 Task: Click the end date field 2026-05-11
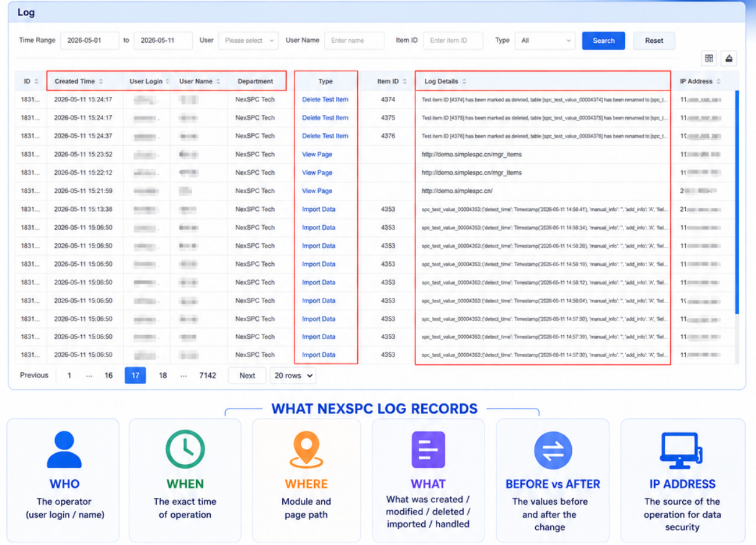pos(163,41)
